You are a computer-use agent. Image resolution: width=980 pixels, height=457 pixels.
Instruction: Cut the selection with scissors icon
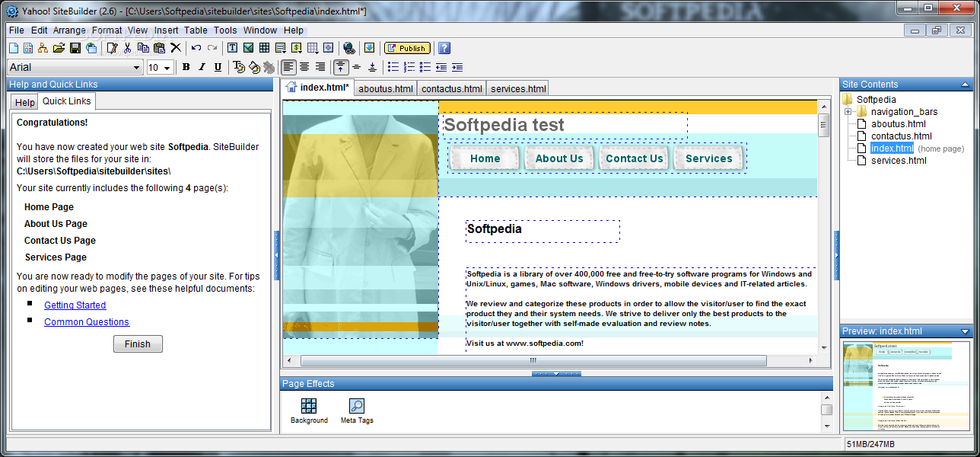pyautogui.click(x=127, y=48)
